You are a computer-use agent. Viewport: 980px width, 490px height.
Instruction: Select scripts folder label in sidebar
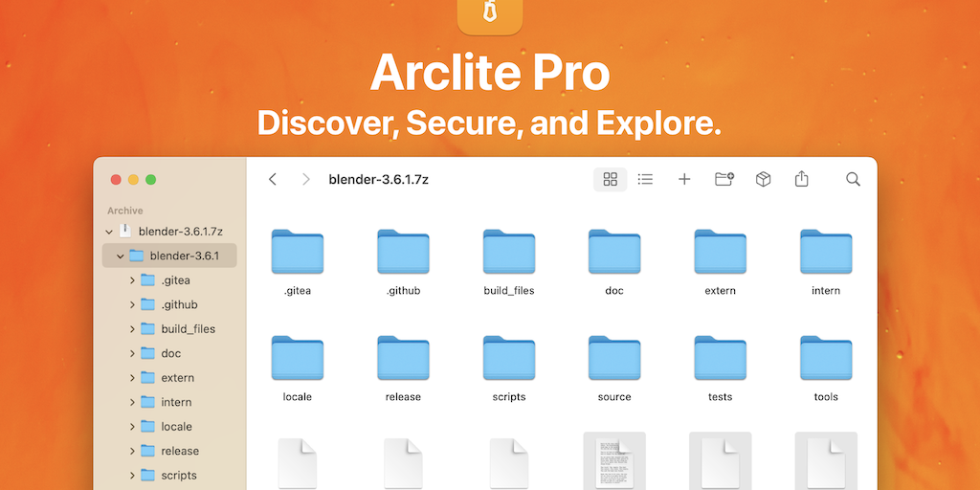tap(179, 475)
